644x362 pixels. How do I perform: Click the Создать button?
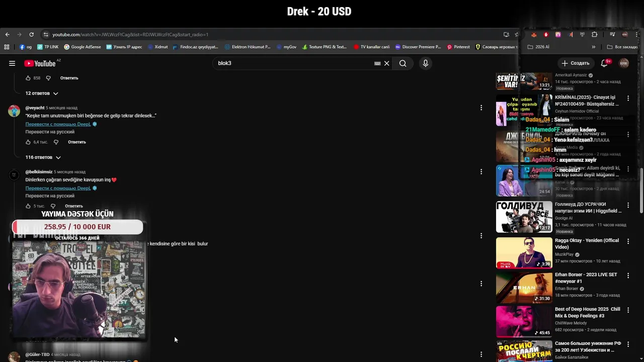(576, 63)
